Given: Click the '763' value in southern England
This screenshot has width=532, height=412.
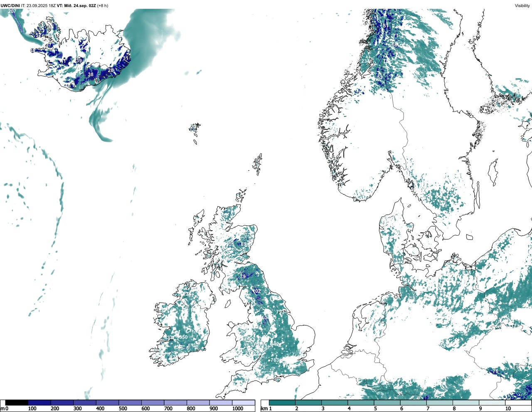Looking at the screenshot, I should (x=275, y=360).
